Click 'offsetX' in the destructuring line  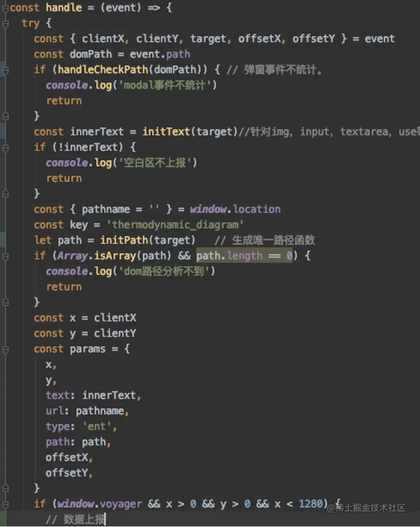(259, 38)
